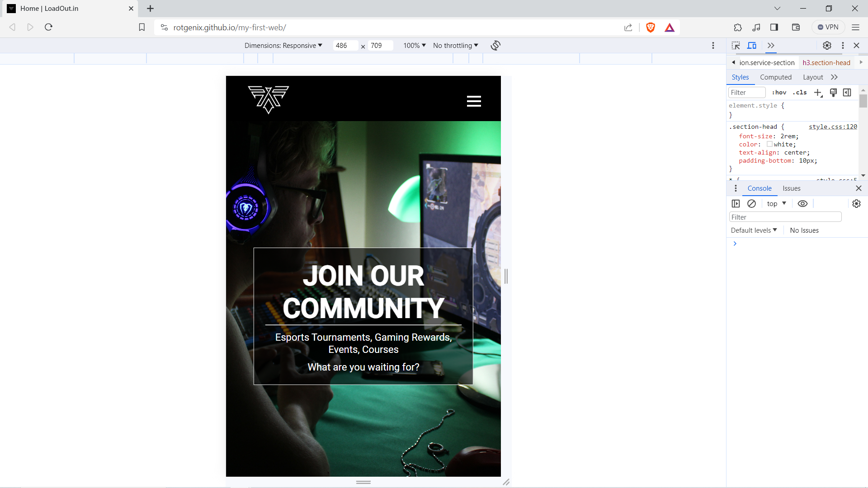
Task: Bookmark this page with the bookmark icon
Action: pyautogui.click(x=142, y=28)
